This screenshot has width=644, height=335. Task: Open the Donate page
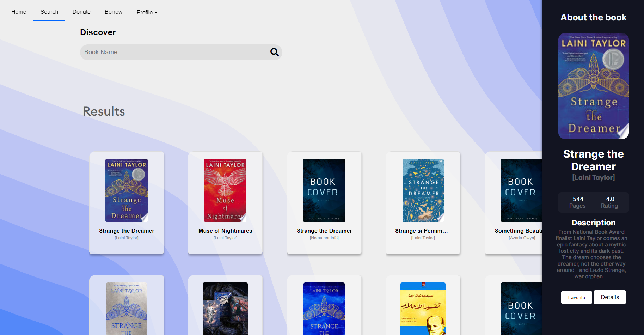tap(81, 12)
